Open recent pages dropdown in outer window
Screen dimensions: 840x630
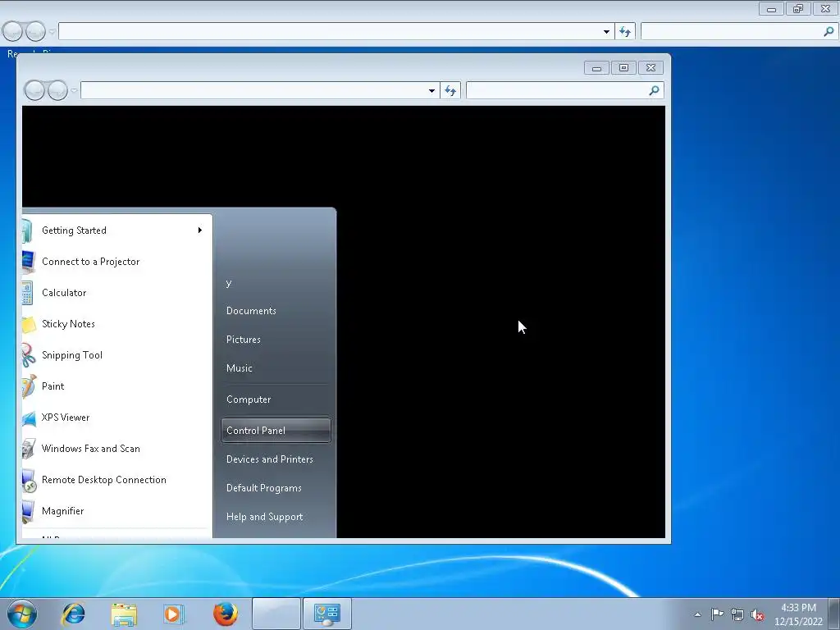(52, 32)
